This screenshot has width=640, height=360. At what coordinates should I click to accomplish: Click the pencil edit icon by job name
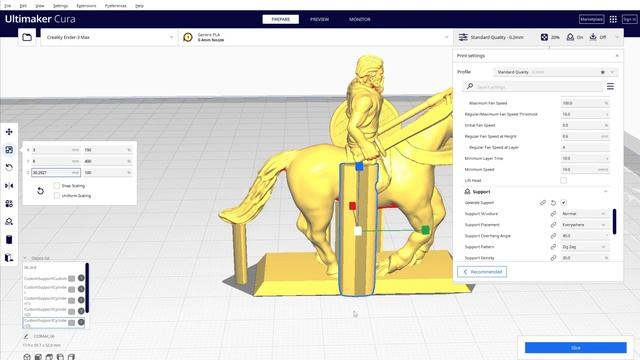pyautogui.click(x=26, y=336)
